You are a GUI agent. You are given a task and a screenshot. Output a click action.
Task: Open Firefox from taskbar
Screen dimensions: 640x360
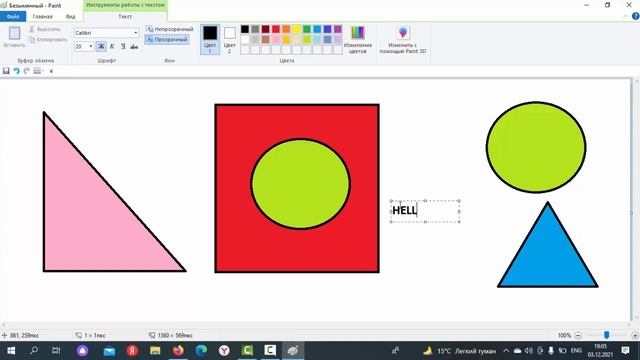tap(178, 351)
